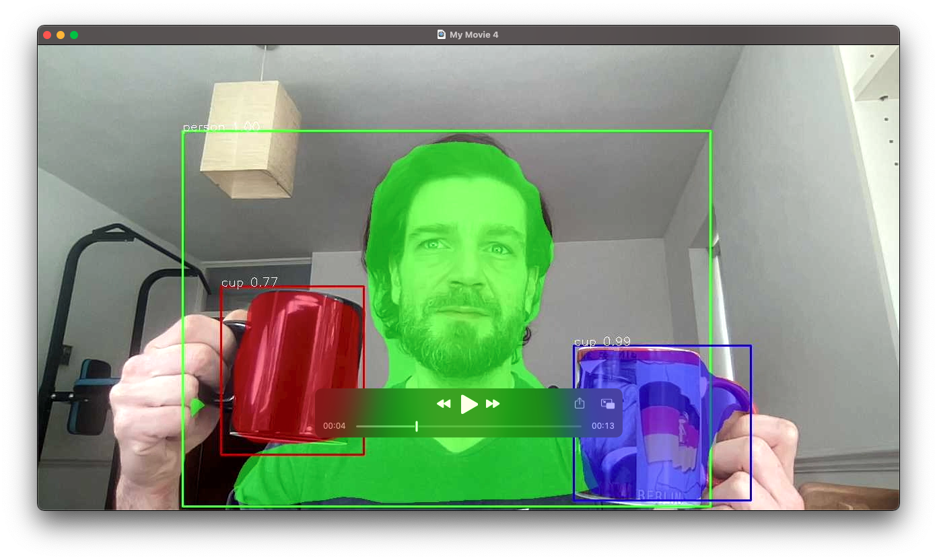Close the window with the red button

47,35
